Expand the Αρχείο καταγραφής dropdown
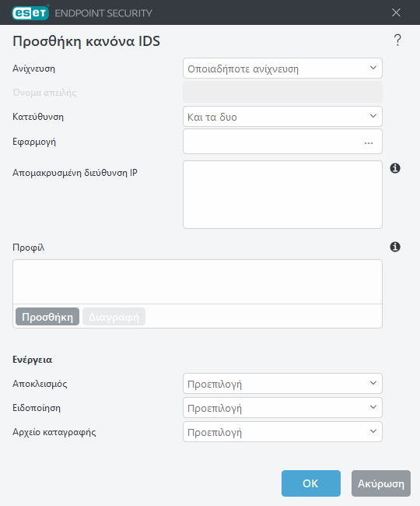The height and width of the screenshot is (506, 420). point(282,432)
